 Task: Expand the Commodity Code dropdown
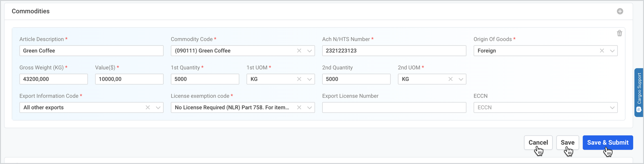310,51
